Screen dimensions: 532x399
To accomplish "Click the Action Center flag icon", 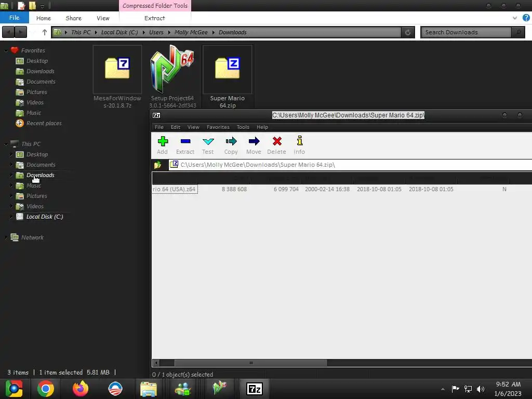I will [x=455, y=389].
